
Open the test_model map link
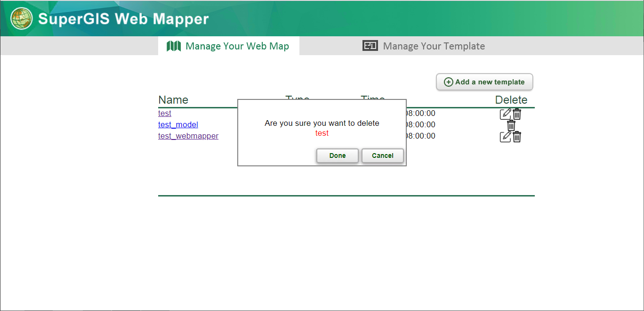178,124
